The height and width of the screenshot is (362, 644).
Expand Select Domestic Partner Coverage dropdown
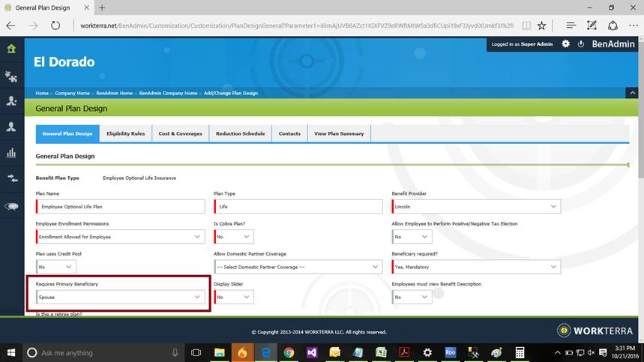(x=298, y=267)
